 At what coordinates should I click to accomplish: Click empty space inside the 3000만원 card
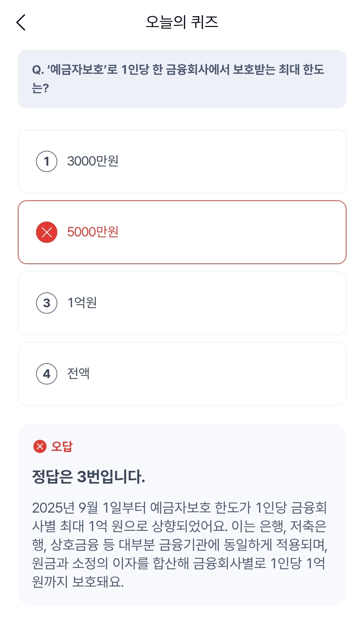click(x=236, y=161)
